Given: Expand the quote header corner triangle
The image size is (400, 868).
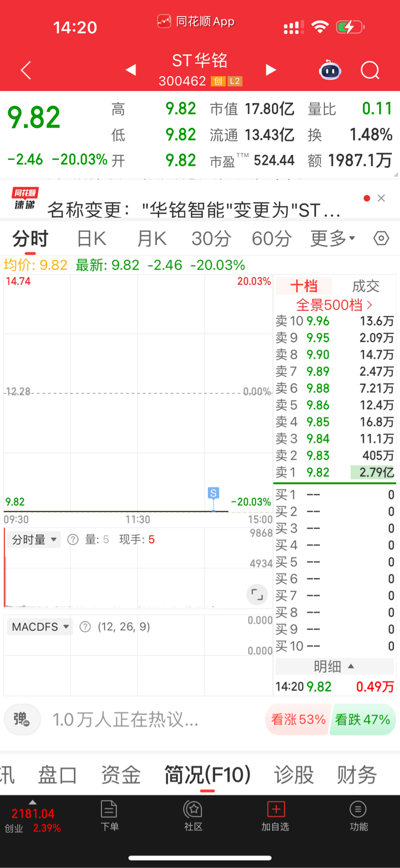Looking at the screenshot, I should 396,174.
